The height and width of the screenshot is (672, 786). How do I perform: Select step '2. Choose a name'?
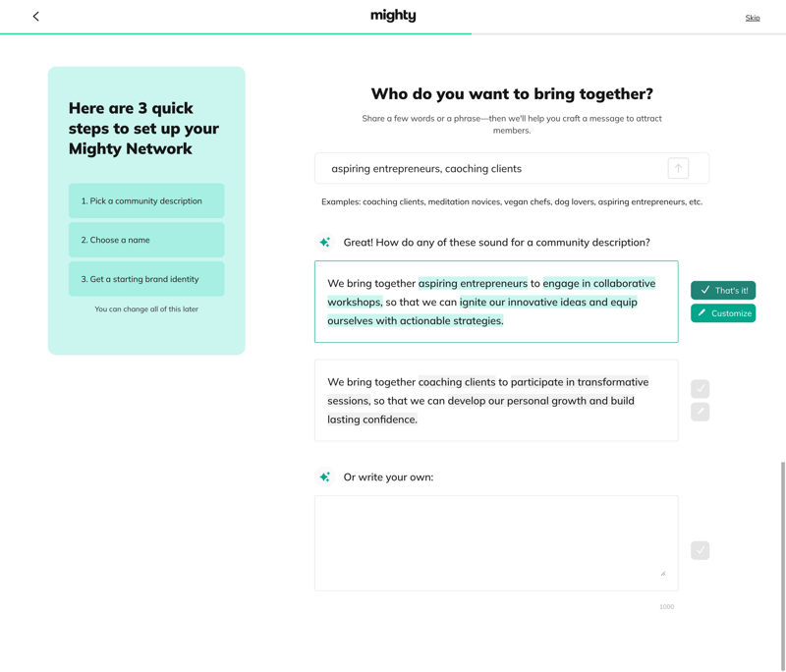(x=145, y=239)
